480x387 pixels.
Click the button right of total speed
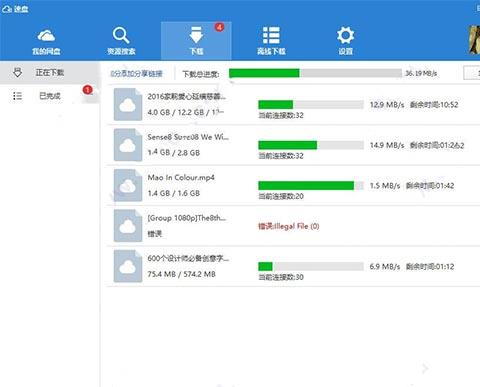tap(472, 73)
